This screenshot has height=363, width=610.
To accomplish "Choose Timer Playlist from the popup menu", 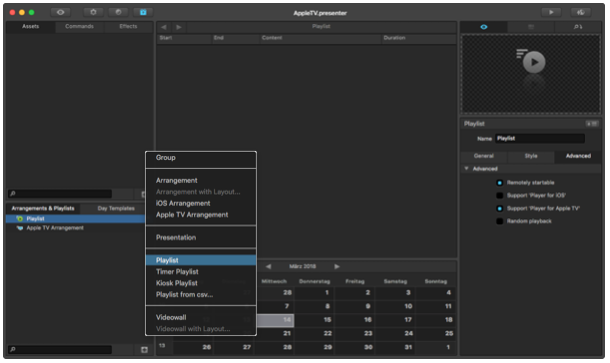I will [x=201, y=272].
